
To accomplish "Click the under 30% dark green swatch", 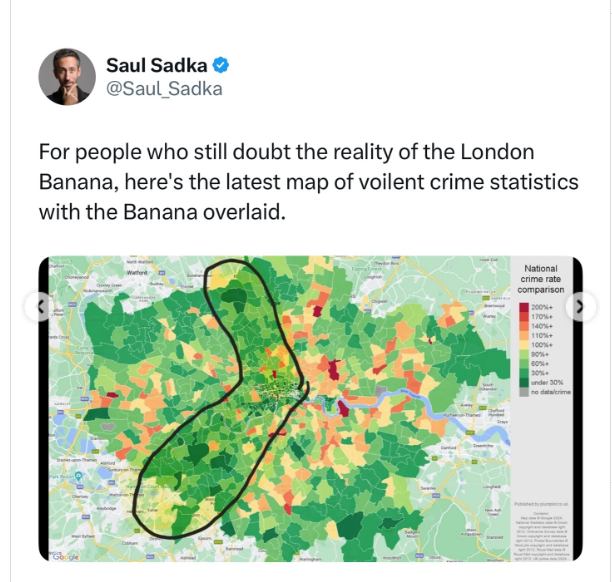I will point(524,382).
